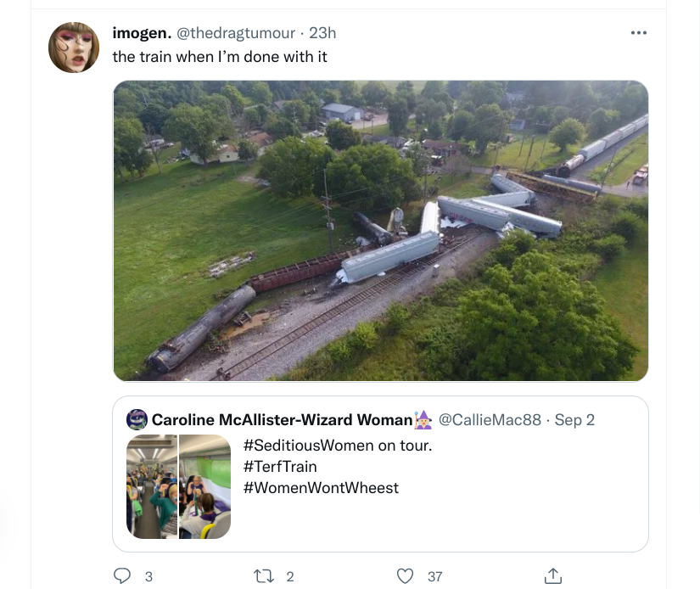Open the reply icon on imogen's tweet
The width and height of the screenshot is (700, 589).
coord(122,576)
